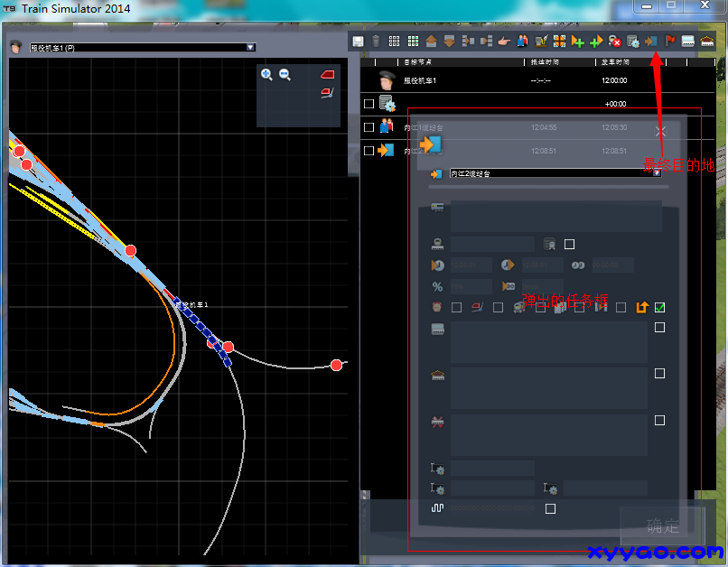Viewport: 728px width, 567px height.
Task: Click the save floppy disk icon
Action: 359,42
